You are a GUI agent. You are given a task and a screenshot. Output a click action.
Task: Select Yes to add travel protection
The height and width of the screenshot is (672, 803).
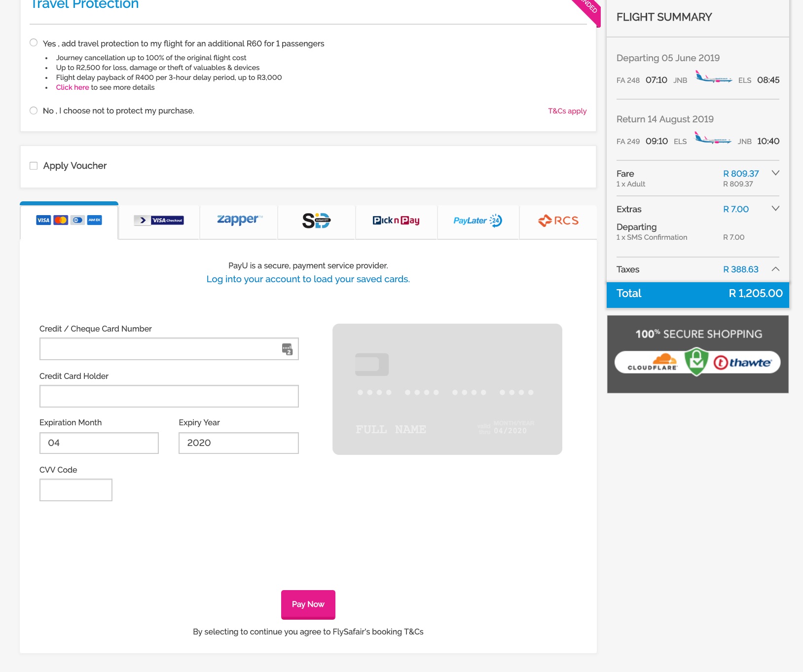coord(34,43)
